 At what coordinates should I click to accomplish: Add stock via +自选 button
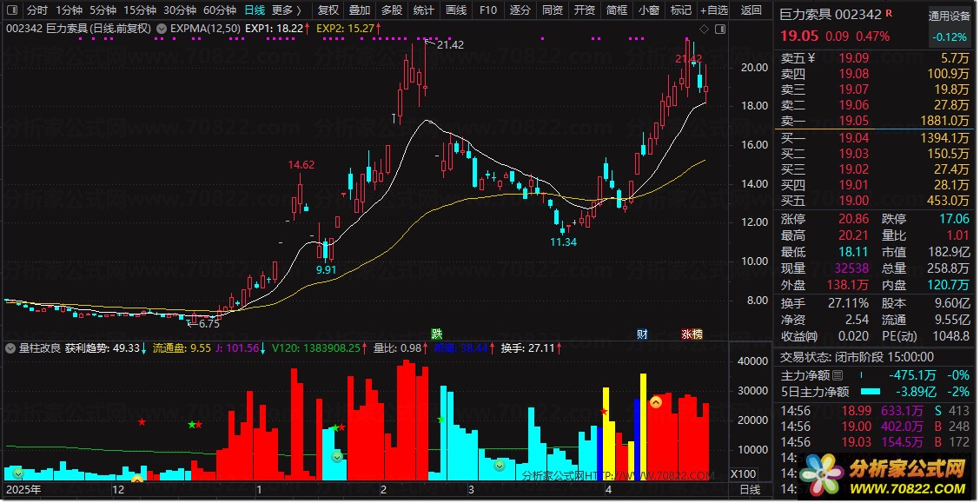(x=714, y=10)
